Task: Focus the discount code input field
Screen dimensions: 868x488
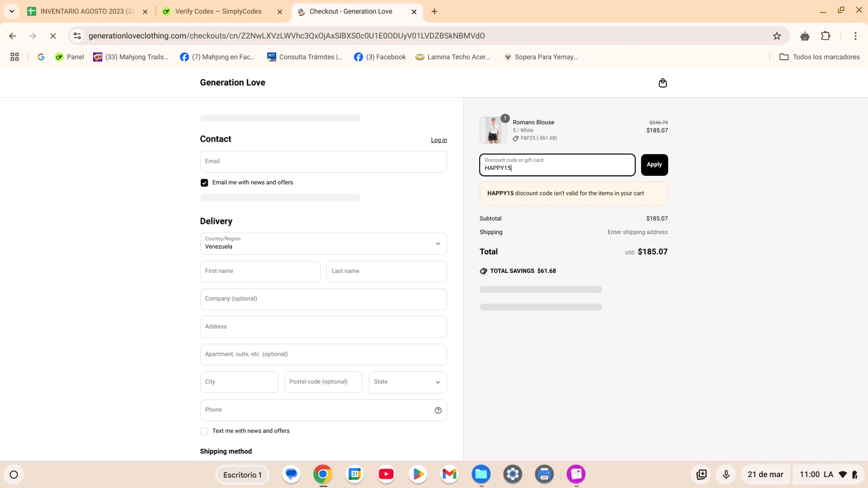Action: pos(557,165)
